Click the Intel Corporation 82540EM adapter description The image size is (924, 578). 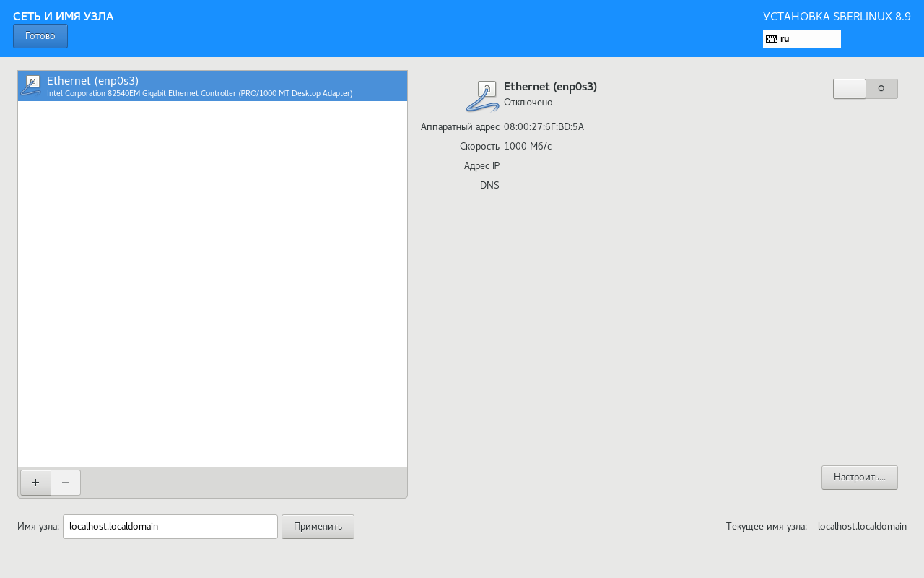pos(199,93)
